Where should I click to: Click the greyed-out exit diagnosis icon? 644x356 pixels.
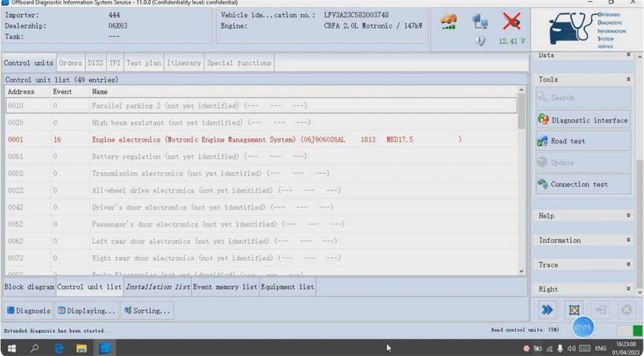[600, 310]
